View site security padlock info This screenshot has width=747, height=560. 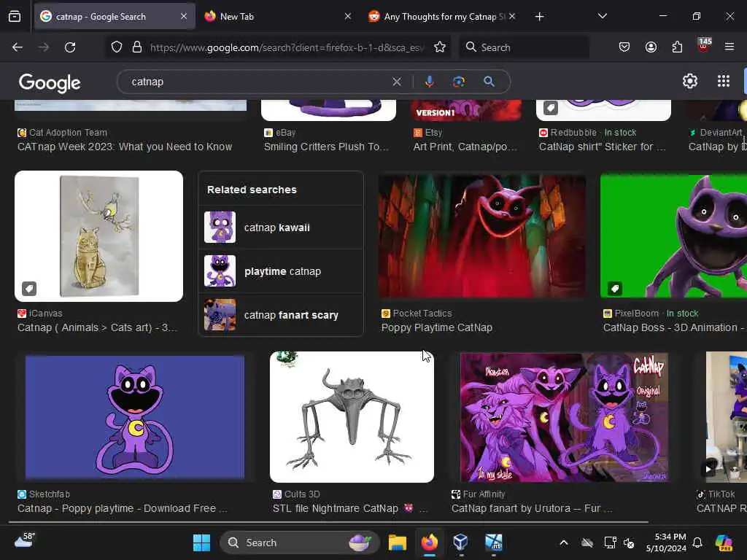pyautogui.click(x=137, y=47)
